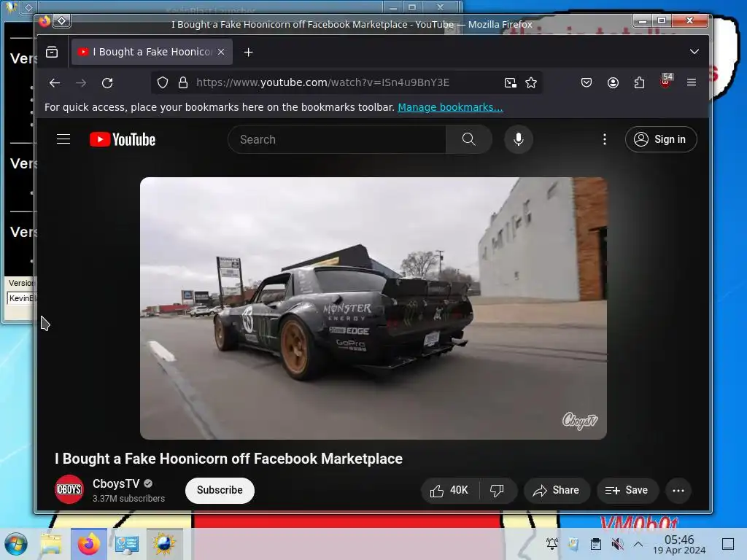The width and height of the screenshot is (747, 560).
Task: Save video to playlist
Action: [x=627, y=491]
